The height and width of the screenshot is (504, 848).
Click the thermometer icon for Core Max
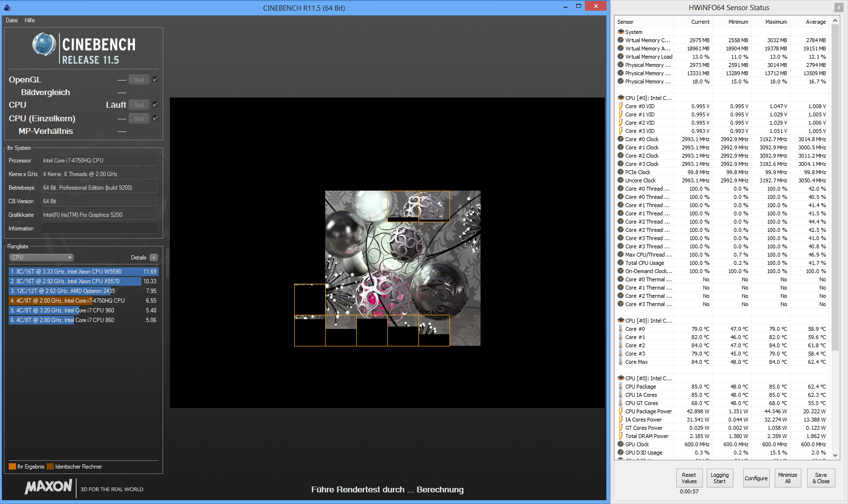(x=620, y=362)
